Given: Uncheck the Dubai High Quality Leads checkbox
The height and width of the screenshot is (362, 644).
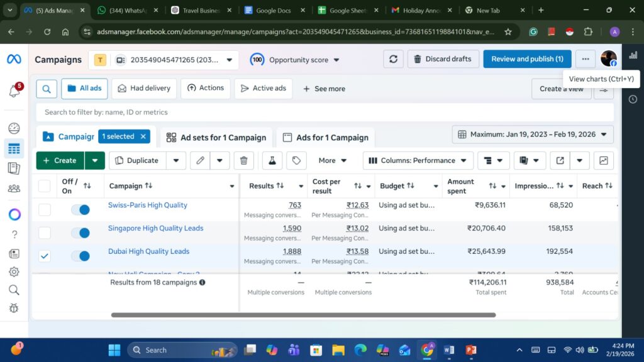Looking at the screenshot, I should (45, 256).
